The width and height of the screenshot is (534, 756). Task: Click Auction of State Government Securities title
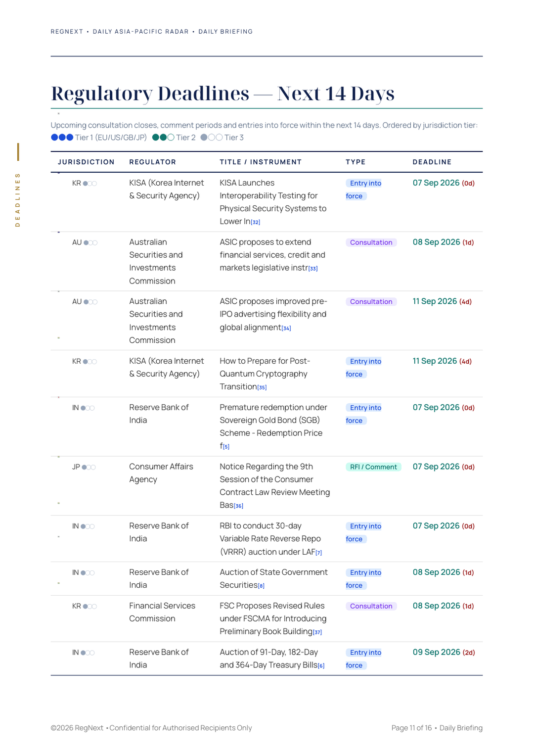274,579
